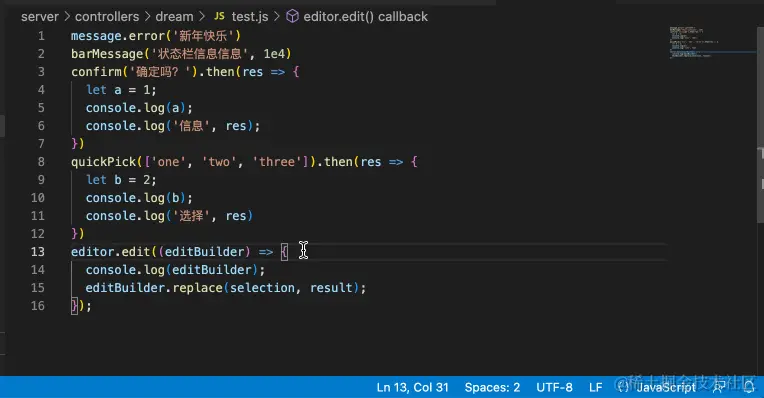This screenshot has height=398, width=764.
Task: Click the 'editBuilder' parameter on line 13
Action: click(204, 252)
